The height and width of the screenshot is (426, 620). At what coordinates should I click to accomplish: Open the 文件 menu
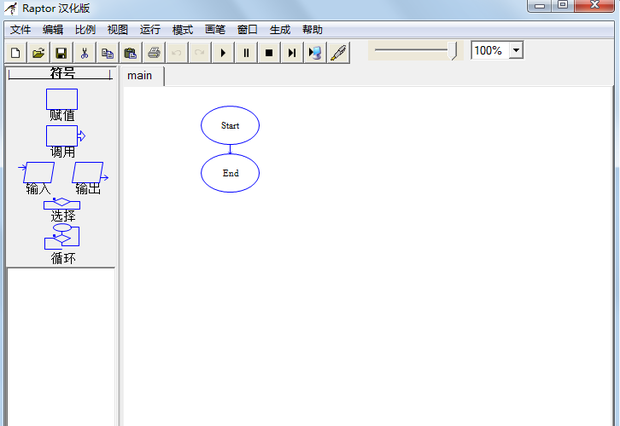tap(20, 30)
